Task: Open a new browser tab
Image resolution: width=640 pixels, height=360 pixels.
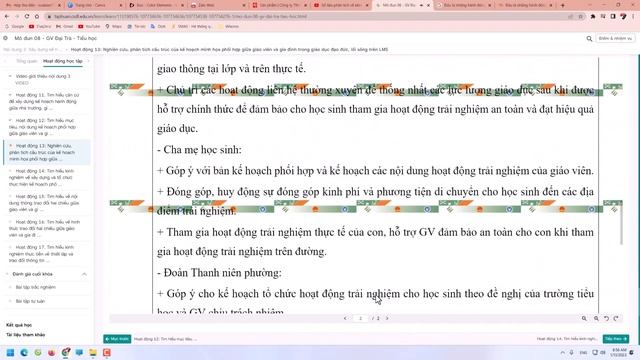Action: pos(562,5)
